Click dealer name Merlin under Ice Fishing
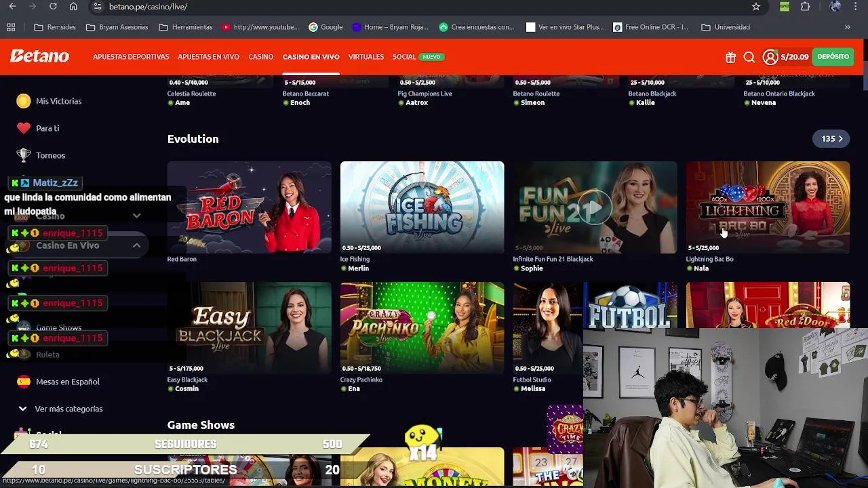The width and height of the screenshot is (868, 488). 358,268
